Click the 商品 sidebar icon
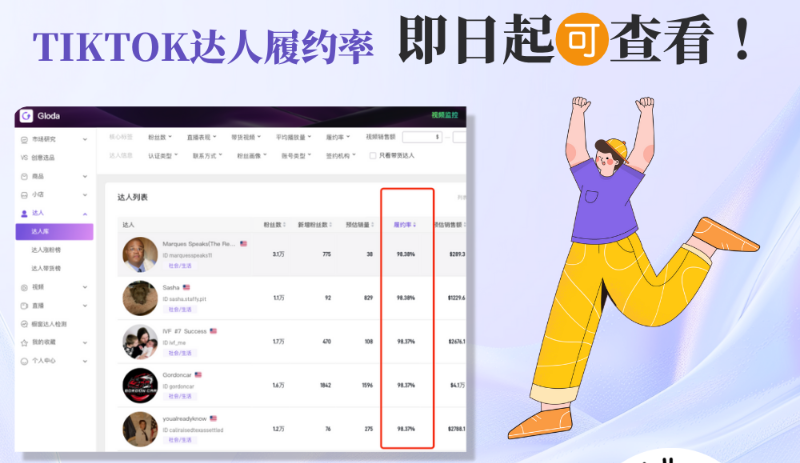Image resolution: width=800 pixels, height=463 pixels. (x=24, y=177)
